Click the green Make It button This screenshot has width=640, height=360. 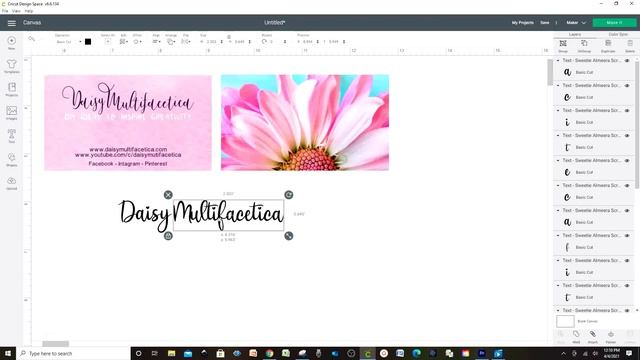tap(614, 23)
